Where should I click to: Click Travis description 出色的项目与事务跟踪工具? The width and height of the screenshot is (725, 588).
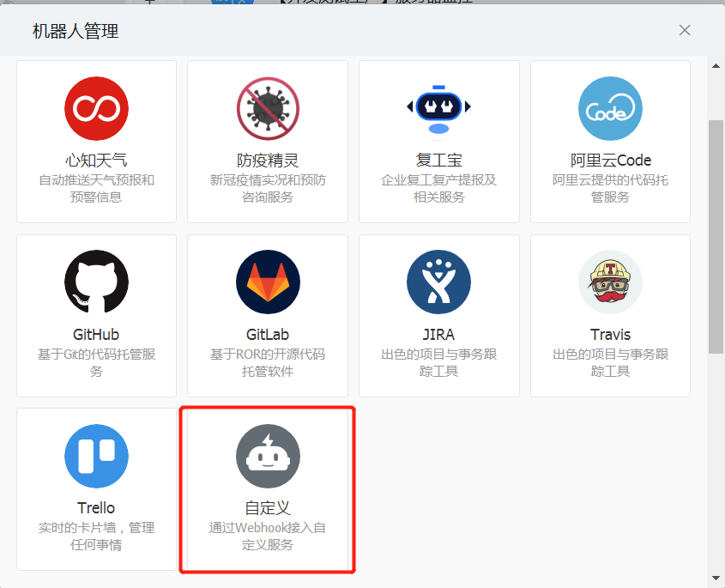(610, 362)
